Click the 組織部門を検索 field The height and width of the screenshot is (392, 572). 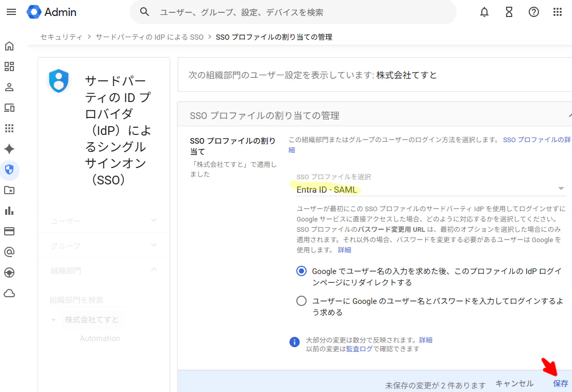click(x=102, y=300)
